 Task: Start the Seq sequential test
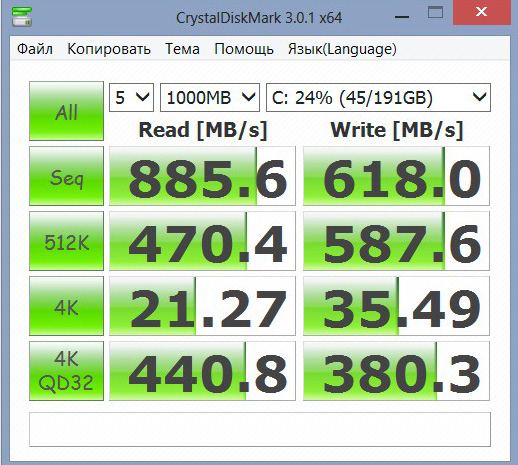pos(66,176)
